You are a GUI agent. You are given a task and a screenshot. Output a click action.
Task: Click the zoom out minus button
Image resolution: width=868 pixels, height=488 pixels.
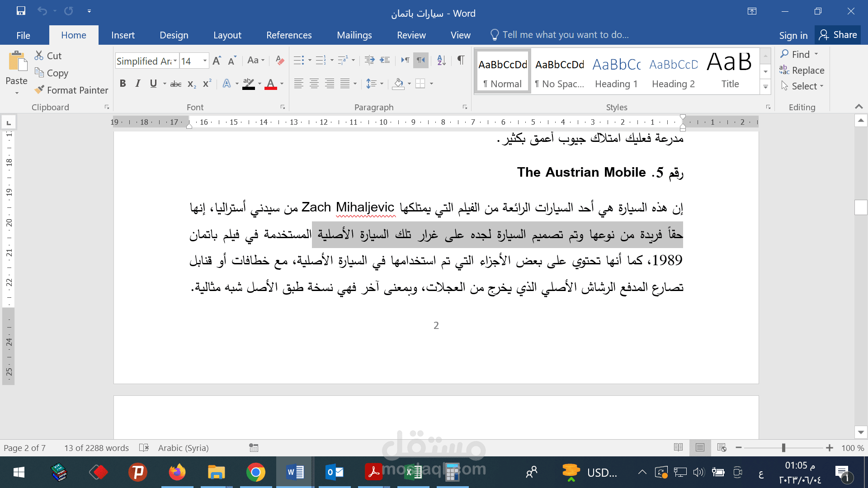[x=739, y=448]
